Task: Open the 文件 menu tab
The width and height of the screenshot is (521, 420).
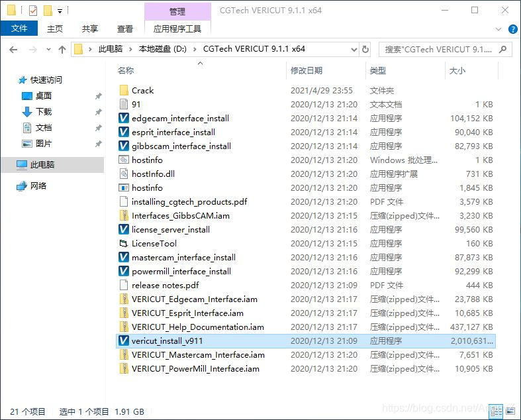Action: (19, 28)
